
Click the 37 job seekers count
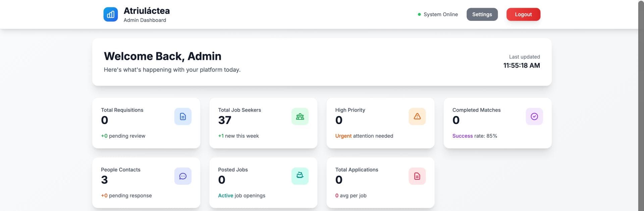225,120
